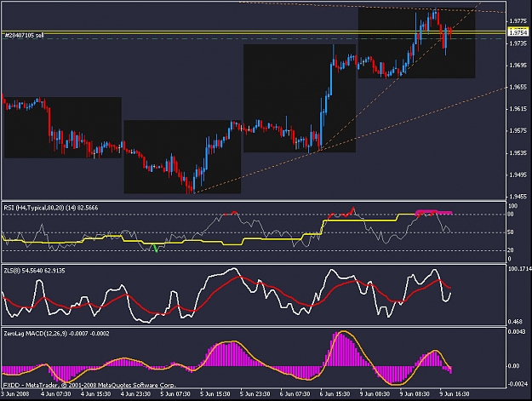The width and height of the screenshot is (532, 401).
Task: Click the '4 Jun 07:30' time label
Action: [x=56, y=394]
